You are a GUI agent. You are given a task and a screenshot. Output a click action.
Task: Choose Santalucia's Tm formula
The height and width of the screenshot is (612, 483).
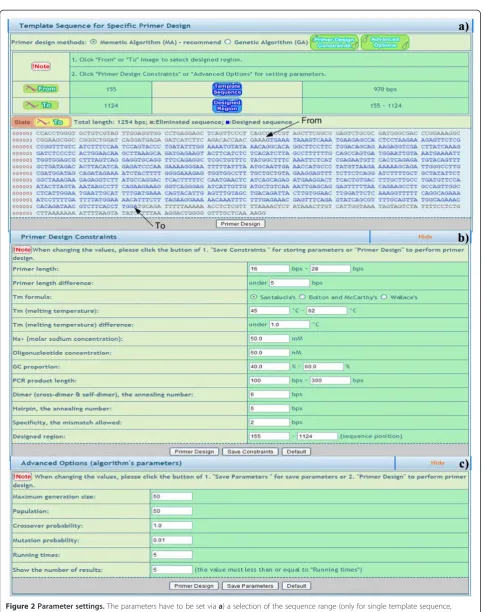click(x=254, y=297)
